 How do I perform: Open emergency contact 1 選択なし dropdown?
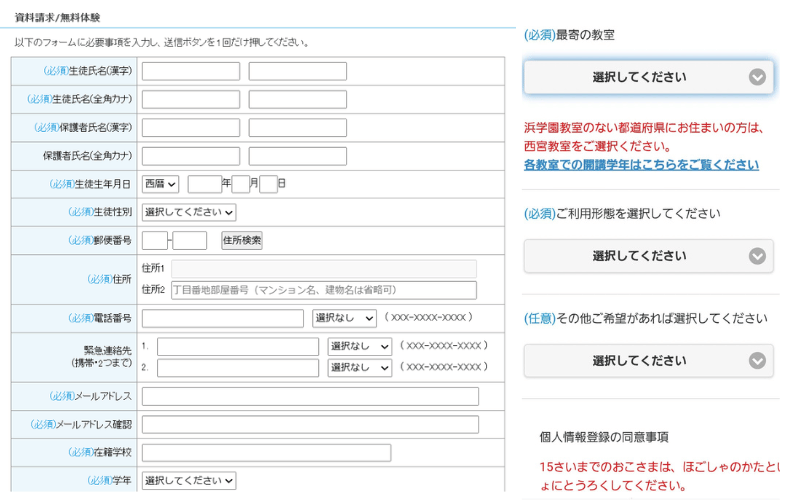360,346
